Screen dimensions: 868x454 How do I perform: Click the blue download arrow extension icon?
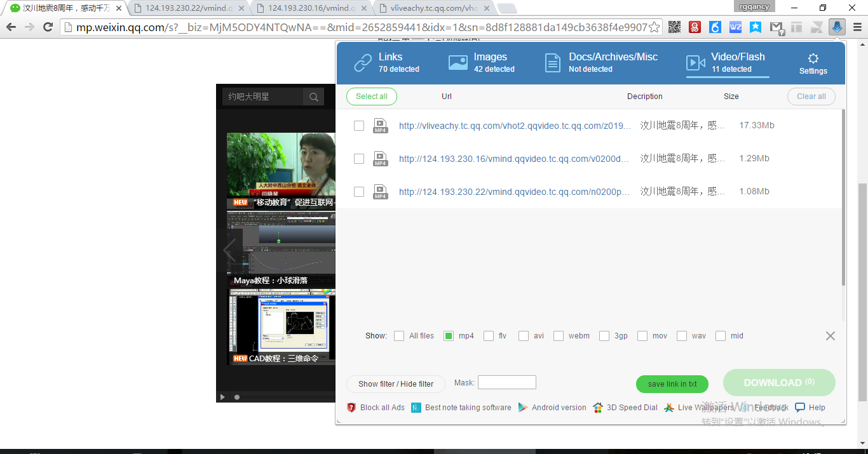coord(837,27)
